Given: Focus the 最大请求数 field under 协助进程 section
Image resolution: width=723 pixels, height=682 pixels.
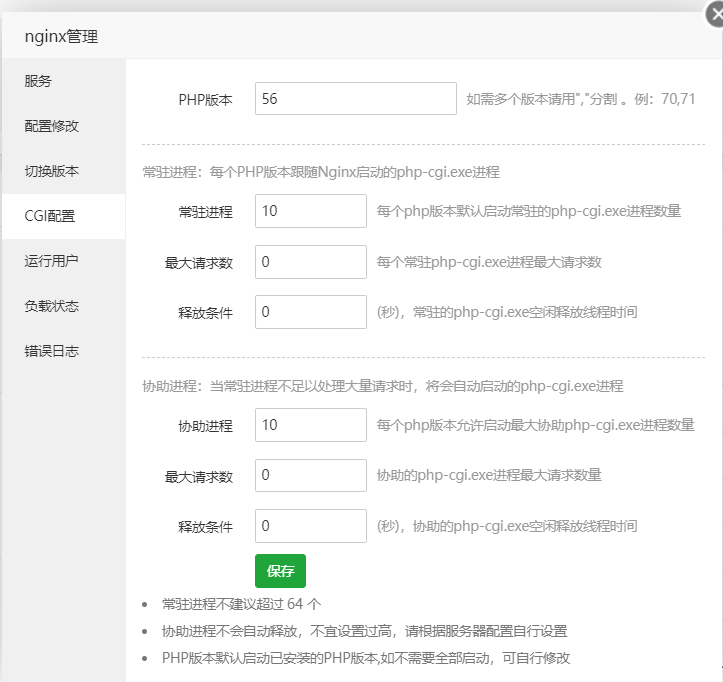Looking at the screenshot, I should pyautogui.click(x=311, y=475).
